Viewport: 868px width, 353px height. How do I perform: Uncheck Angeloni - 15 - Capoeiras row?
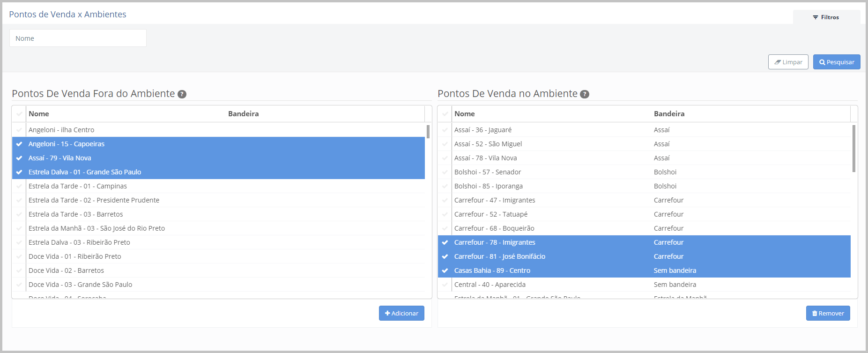tap(19, 144)
